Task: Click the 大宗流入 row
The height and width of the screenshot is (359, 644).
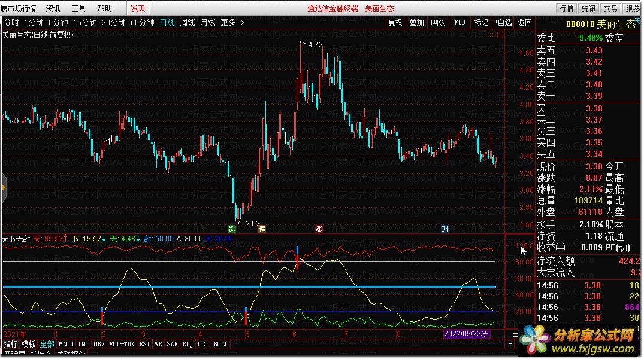Action: click(588, 272)
